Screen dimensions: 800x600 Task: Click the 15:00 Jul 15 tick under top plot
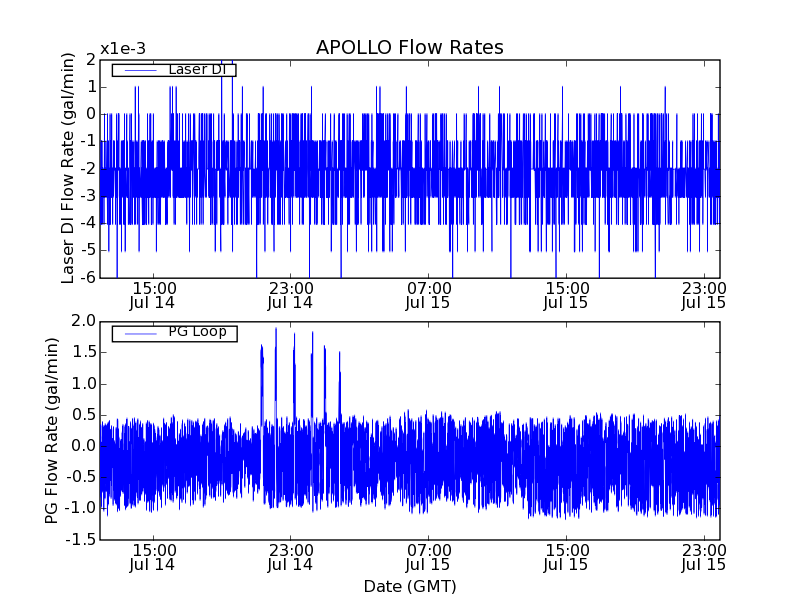[566, 294]
